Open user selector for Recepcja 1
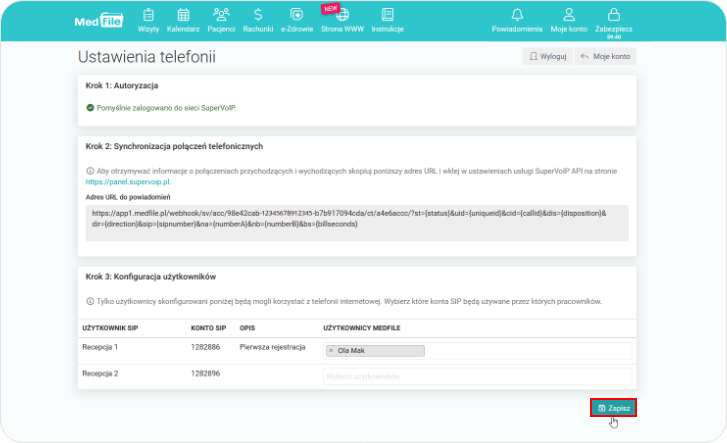The height and width of the screenshot is (443, 727). click(530, 351)
